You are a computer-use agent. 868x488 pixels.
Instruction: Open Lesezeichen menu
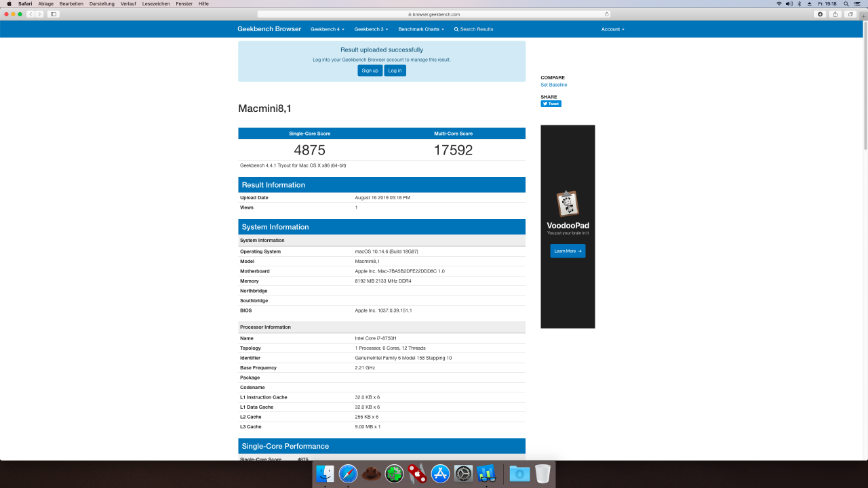(156, 3)
